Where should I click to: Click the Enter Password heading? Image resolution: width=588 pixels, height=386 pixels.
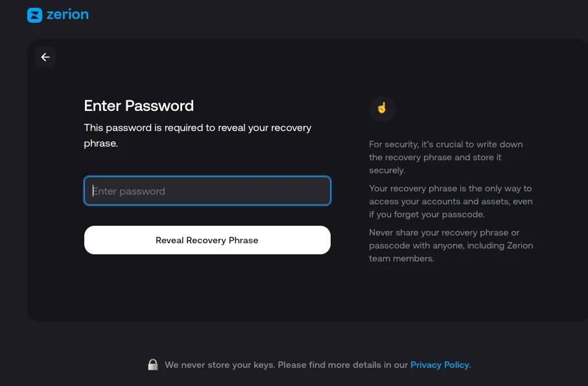click(139, 106)
